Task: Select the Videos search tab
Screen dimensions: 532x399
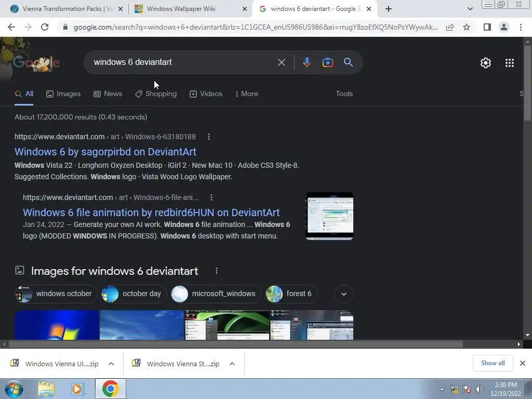Action: coord(206,94)
